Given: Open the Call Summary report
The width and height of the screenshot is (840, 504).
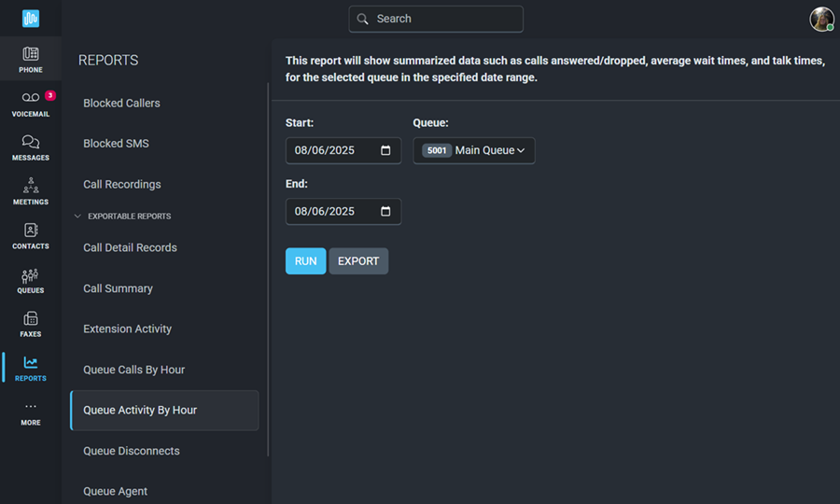Looking at the screenshot, I should 118,288.
